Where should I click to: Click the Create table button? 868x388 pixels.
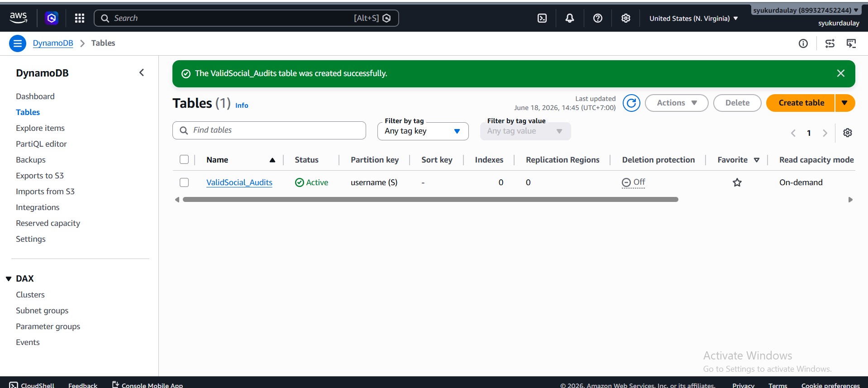coord(801,103)
